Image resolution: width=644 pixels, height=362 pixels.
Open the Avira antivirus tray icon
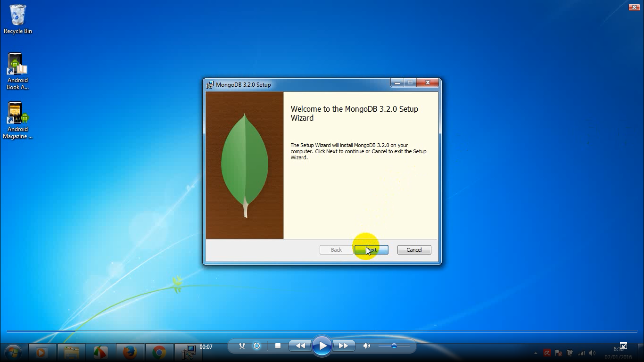coord(547,353)
